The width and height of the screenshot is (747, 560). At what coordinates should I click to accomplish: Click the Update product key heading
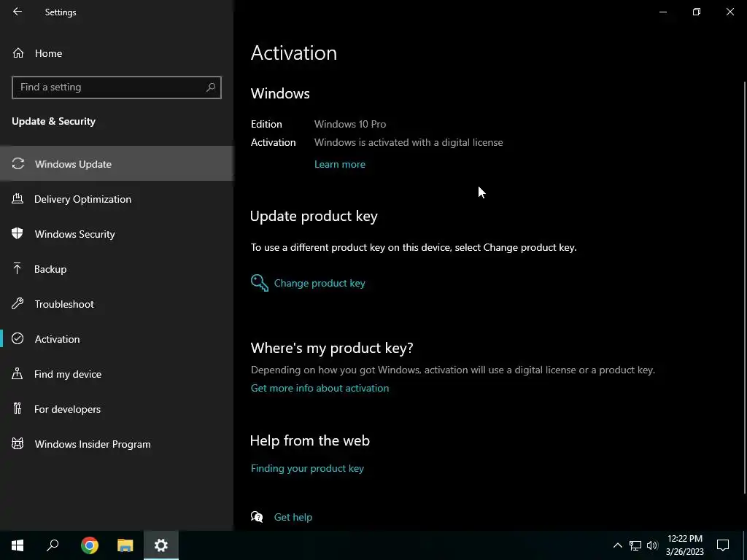(x=314, y=216)
